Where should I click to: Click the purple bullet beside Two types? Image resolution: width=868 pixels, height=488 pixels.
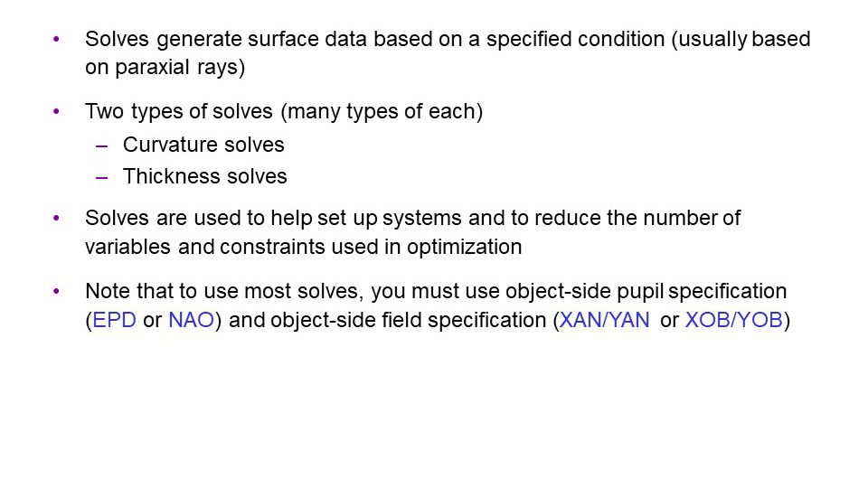(x=56, y=111)
